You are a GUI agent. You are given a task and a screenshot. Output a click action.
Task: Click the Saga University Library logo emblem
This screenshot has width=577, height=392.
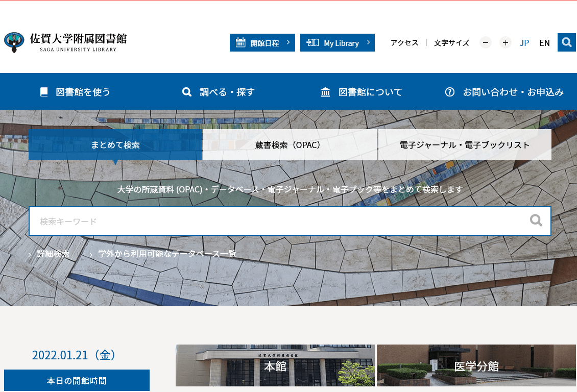point(14,42)
